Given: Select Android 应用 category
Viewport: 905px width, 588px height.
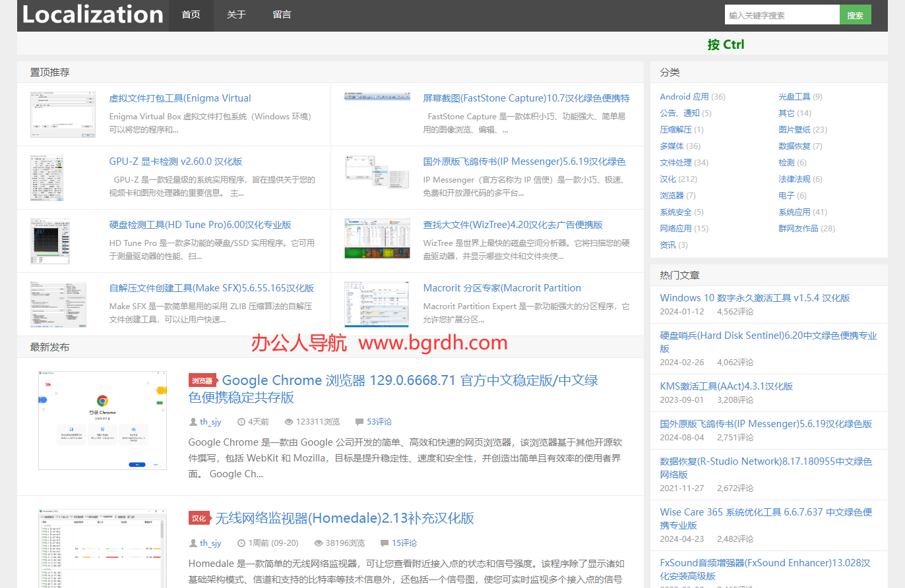Looking at the screenshot, I should [684, 97].
